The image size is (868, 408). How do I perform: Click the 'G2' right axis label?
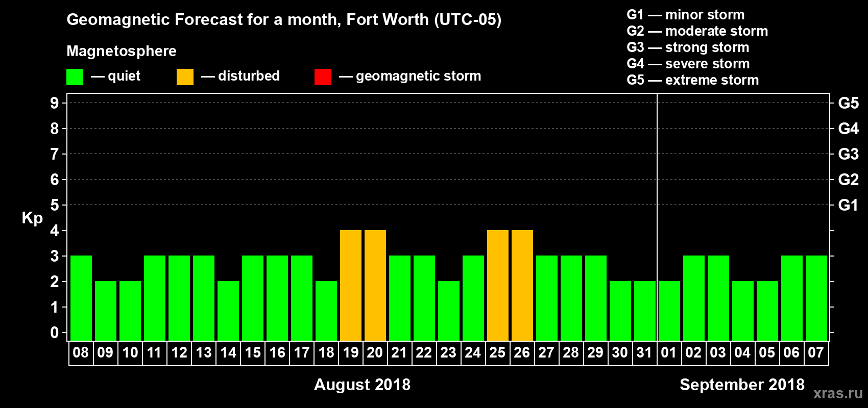849,180
